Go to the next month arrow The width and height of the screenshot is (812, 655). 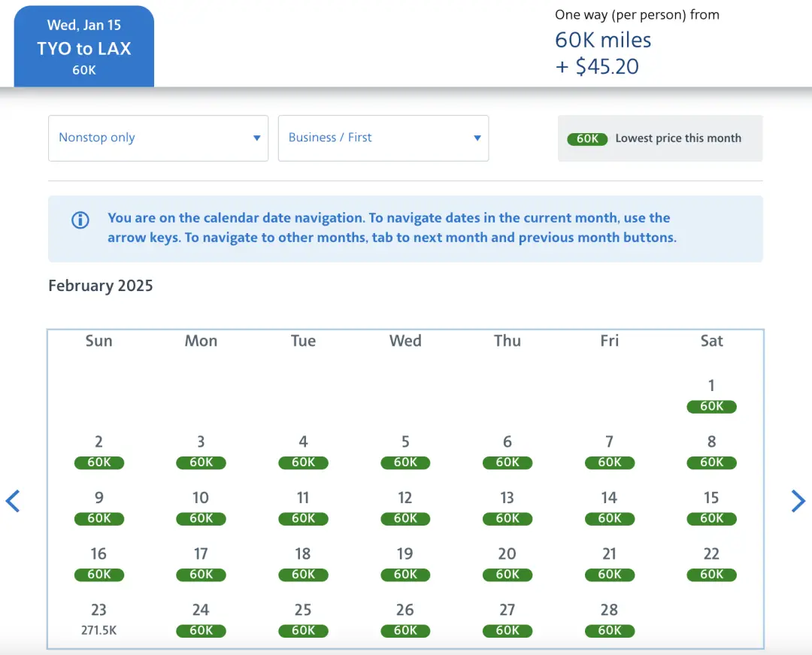[x=798, y=501]
